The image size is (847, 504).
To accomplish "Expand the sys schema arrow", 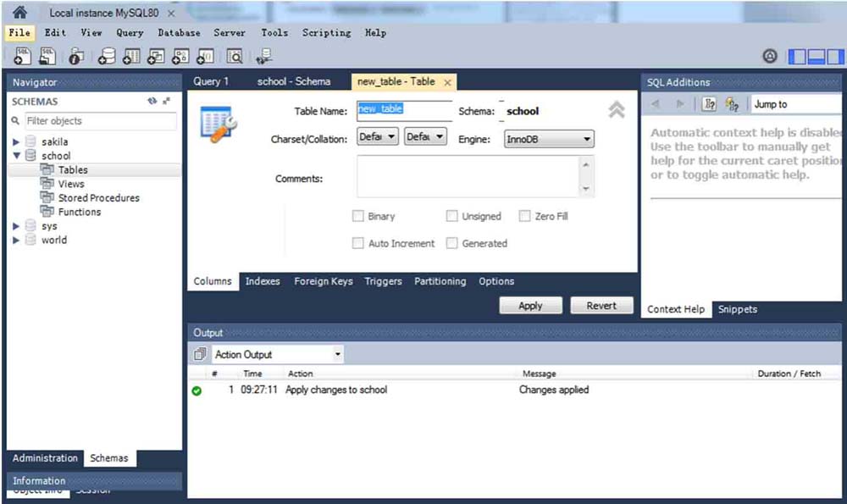I will 16,226.
